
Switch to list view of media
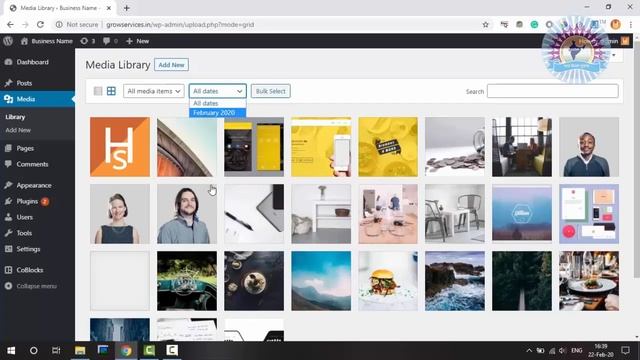[98, 91]
